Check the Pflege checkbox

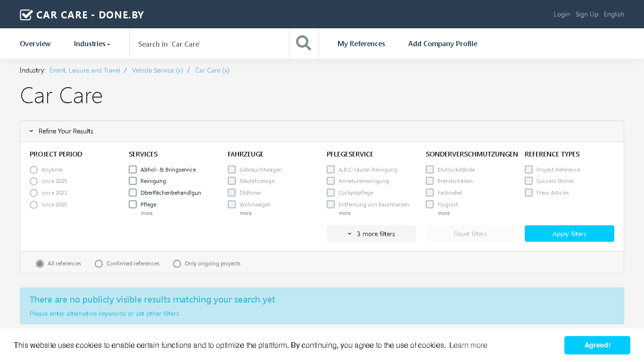(x=132, y=204)
